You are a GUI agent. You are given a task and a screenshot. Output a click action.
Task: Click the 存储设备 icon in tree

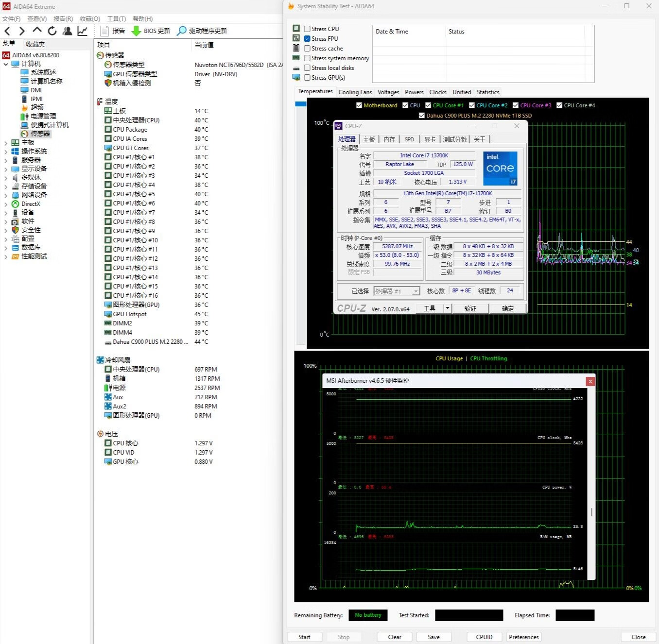click(15, 186)
